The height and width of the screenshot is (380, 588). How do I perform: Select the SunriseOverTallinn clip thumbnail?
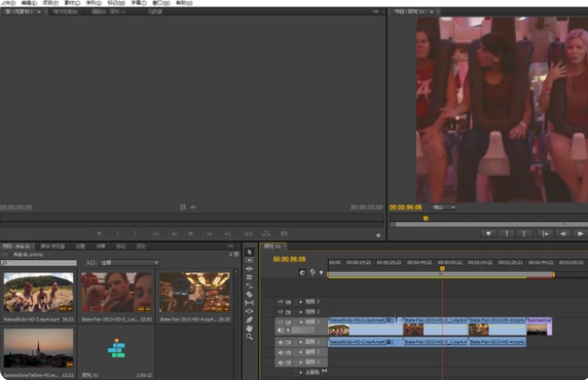pyautogui.click(x=39, y=348)
